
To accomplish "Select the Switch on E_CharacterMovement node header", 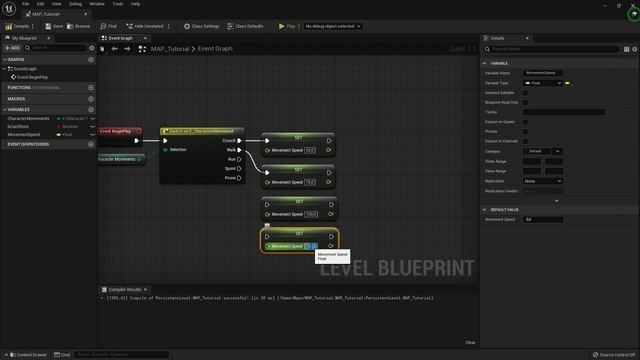I will click(202, 131).
